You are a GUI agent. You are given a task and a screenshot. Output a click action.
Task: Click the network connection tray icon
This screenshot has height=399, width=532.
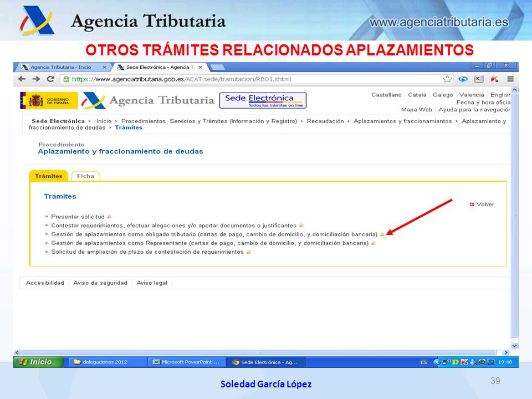tap(447, 362)
